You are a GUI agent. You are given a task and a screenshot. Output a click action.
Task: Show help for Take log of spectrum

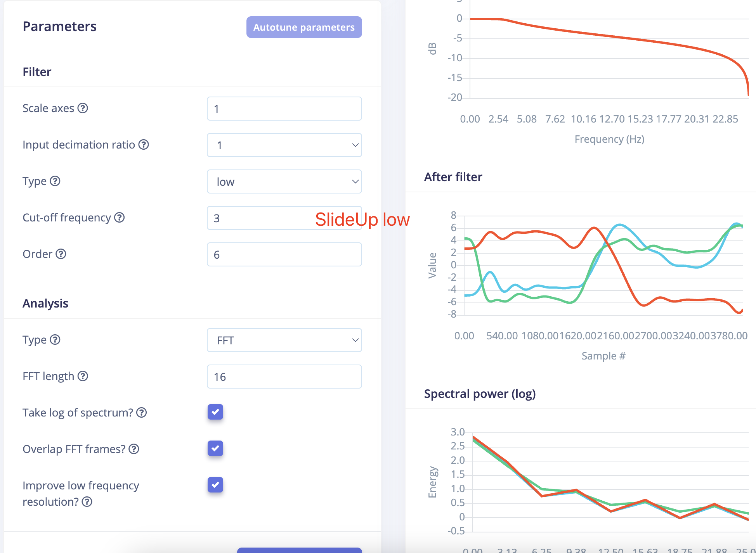142,413
